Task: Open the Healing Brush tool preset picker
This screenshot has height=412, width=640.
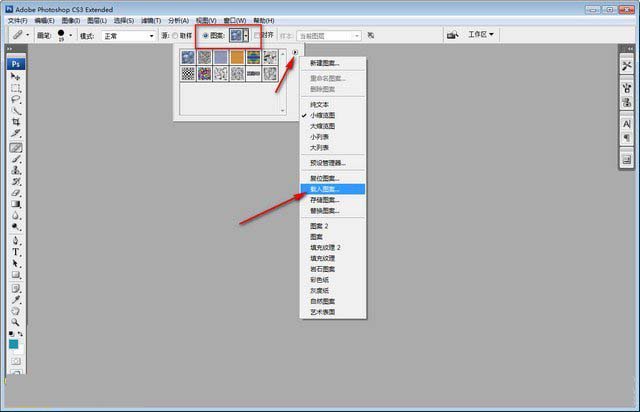Action: [20, 35]
